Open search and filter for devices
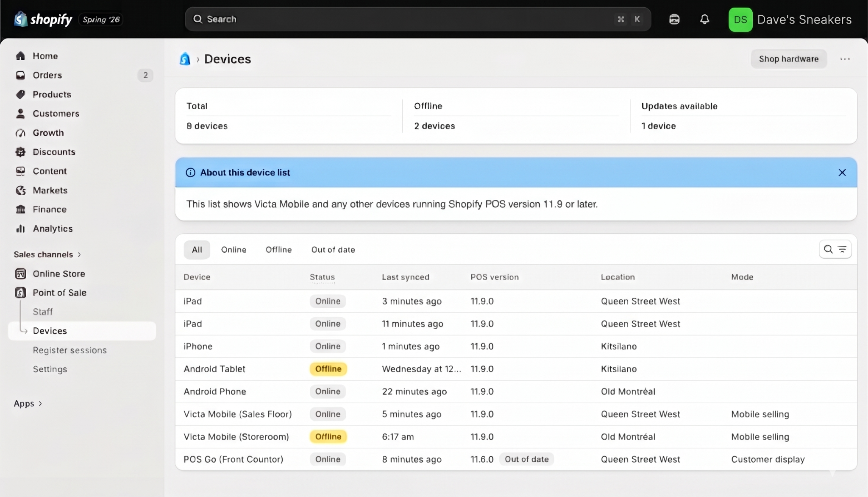 (x=835, y=249)
